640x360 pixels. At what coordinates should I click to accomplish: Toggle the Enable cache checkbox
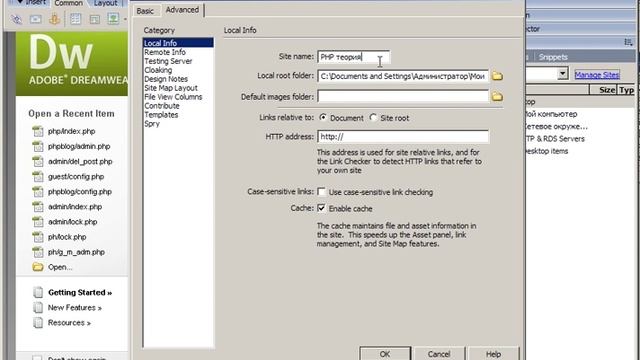322,208
